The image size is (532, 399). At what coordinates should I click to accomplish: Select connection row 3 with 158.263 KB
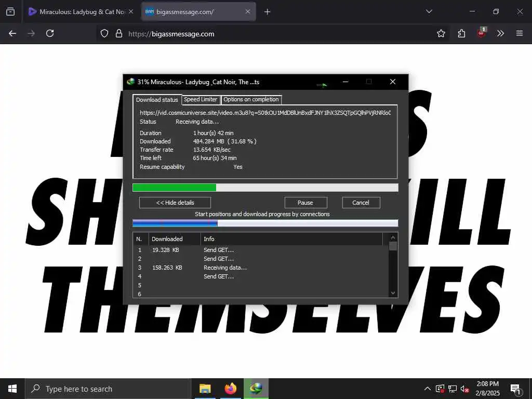point(261,268)
